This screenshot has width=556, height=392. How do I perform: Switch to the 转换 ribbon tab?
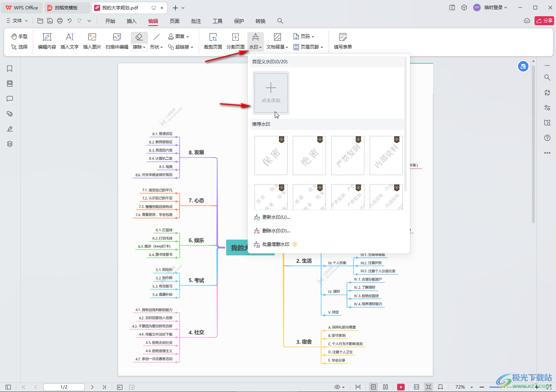tap(260, 21)
